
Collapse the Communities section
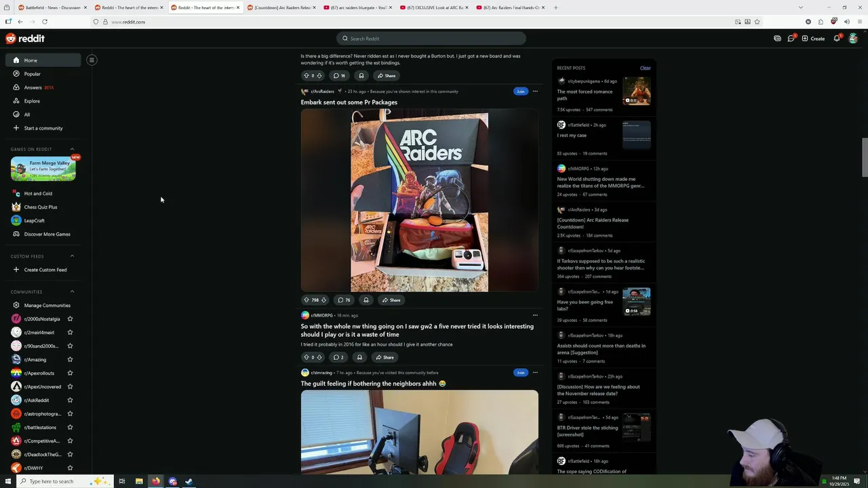click(73, 291)
